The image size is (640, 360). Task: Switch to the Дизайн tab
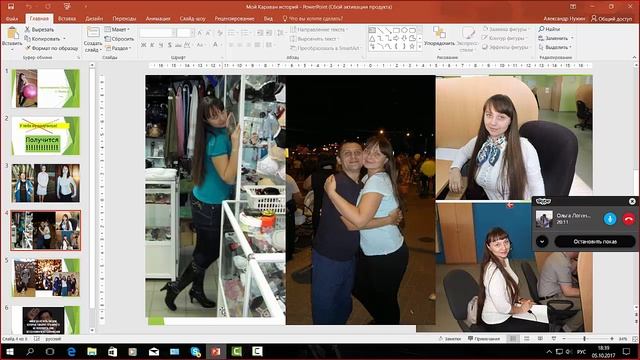tap(94, 19)
